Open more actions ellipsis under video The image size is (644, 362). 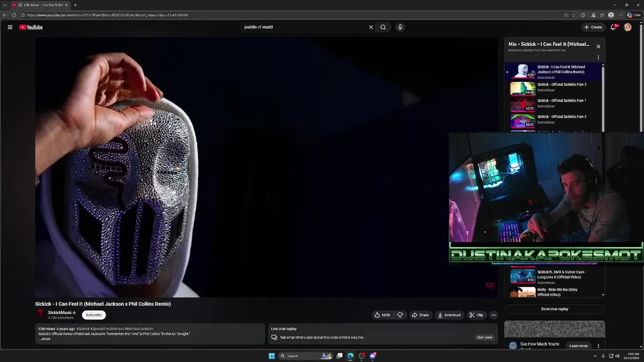coord(493,315)
